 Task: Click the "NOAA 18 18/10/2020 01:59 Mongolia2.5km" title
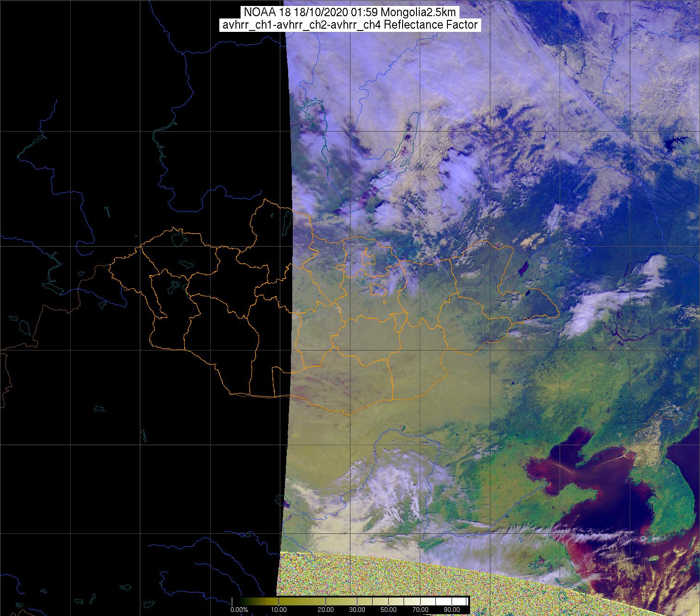pyautogui.click(x=350, y=12)
